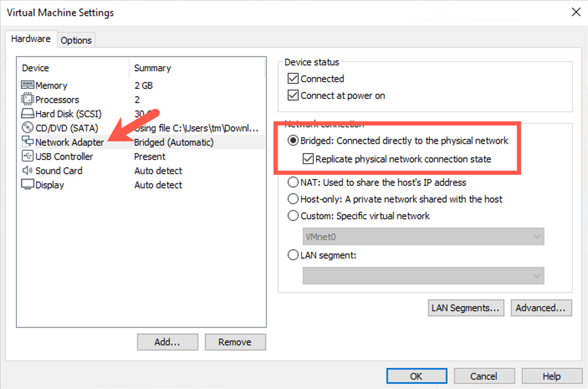Disable Connect at power on
Screen dimensions: 588x389
[293, 95]
